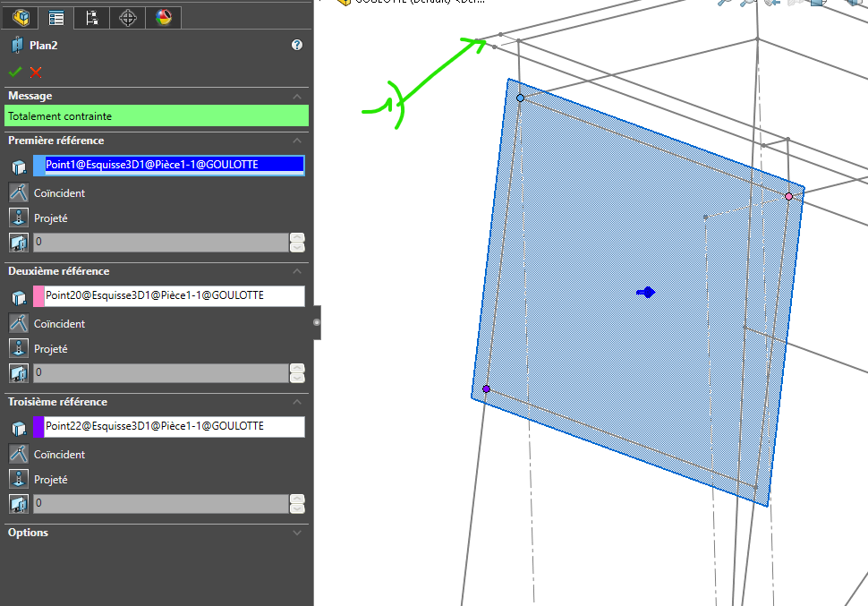Toggle Coïncident under Deuxième référence
Screen dimensions: 868x606
18,323
